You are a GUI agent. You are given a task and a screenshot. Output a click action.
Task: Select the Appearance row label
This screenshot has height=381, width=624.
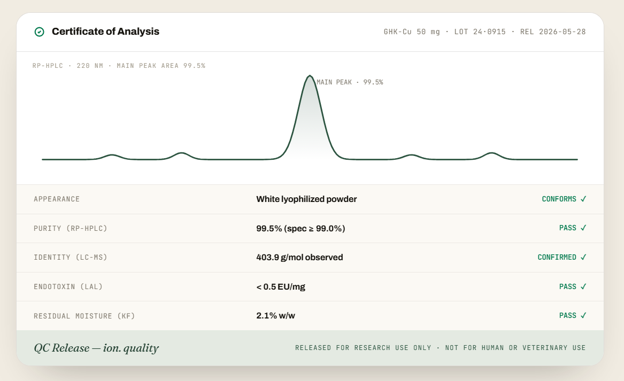57,199
